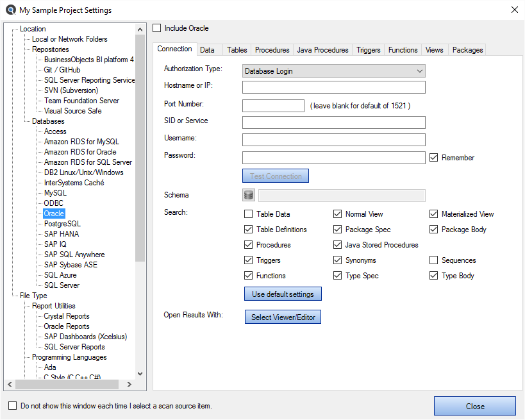Select PostgreSQL in the tree
This screenshot has height=420, width=525.
coord(62,224)
